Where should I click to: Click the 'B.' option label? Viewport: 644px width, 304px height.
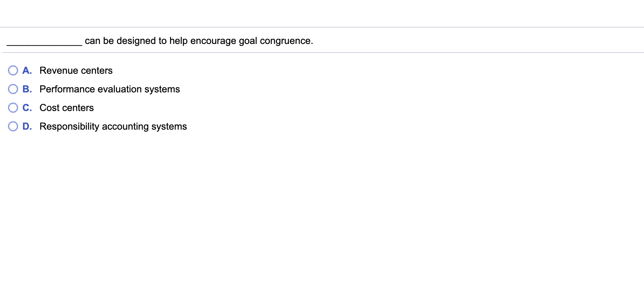tap(27, 89)
